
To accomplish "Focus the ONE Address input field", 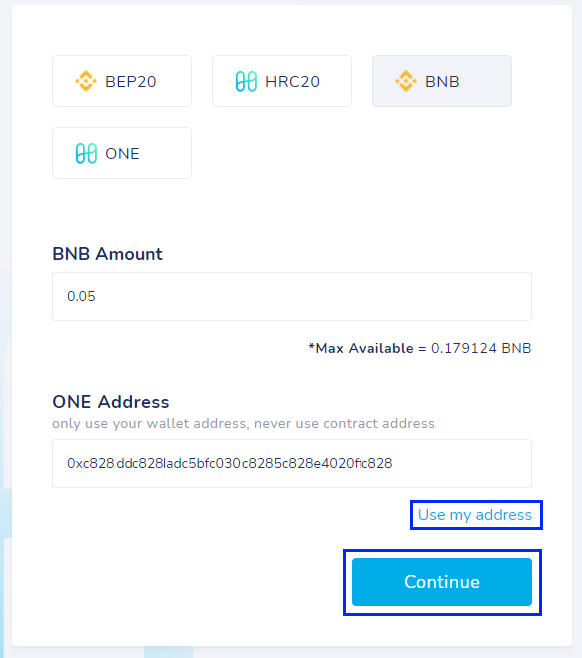I will point(292,463).
